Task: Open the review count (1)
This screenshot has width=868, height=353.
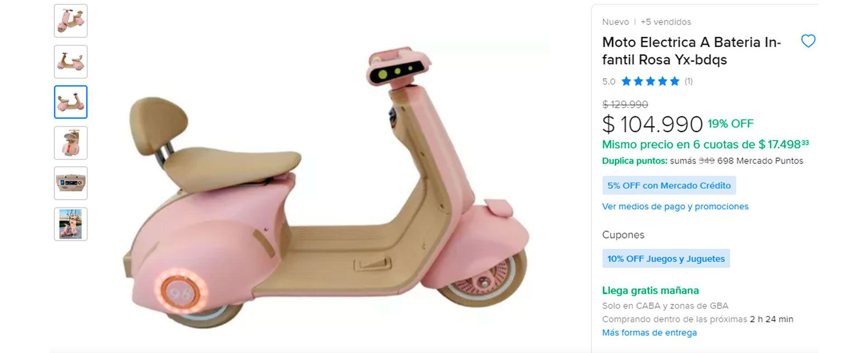Action: pyautogui.click(x=689, y=81)
